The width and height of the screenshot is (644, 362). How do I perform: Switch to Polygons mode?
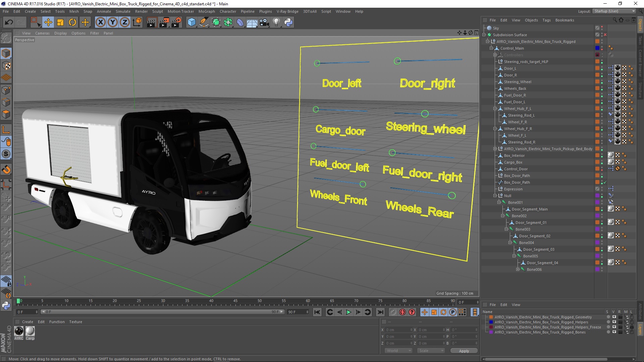(x=6, y=114)
